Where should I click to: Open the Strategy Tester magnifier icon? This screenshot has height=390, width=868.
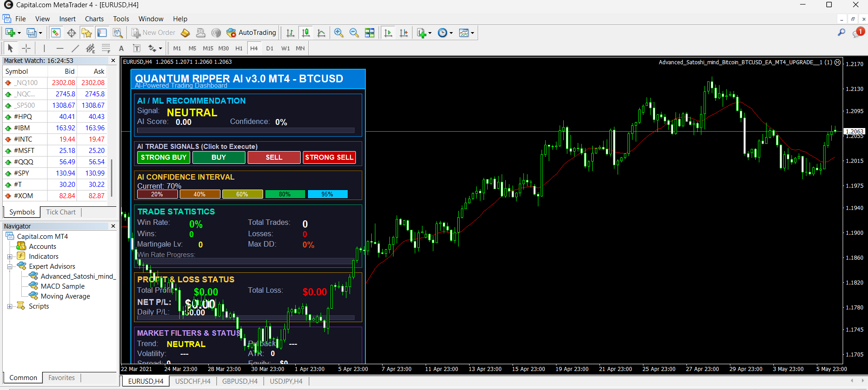[x=118, y=33]
